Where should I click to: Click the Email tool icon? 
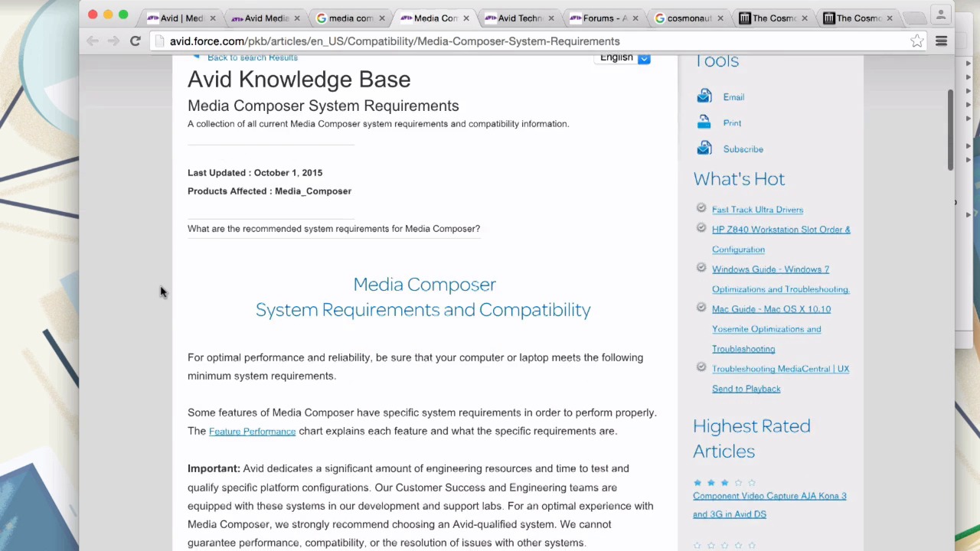coord(704,96)
